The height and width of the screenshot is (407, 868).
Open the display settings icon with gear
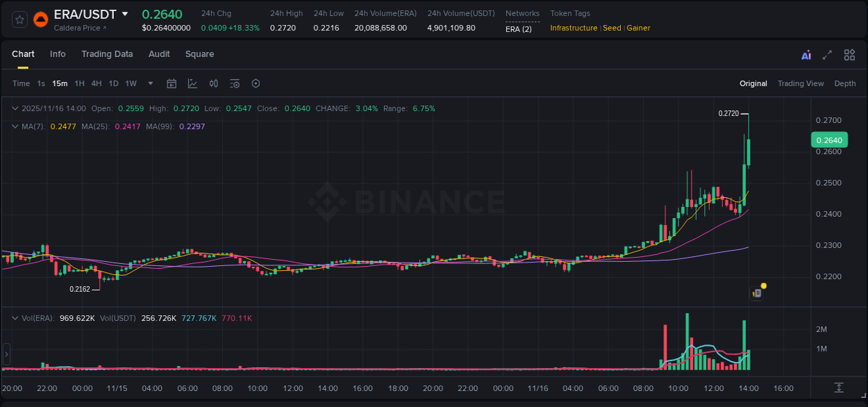235,83
